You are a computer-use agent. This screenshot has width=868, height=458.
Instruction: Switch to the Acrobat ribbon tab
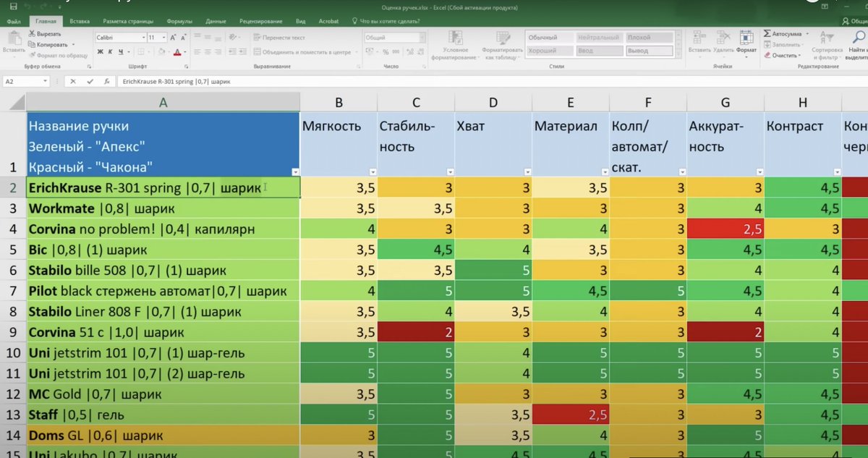tap(329, 22)
